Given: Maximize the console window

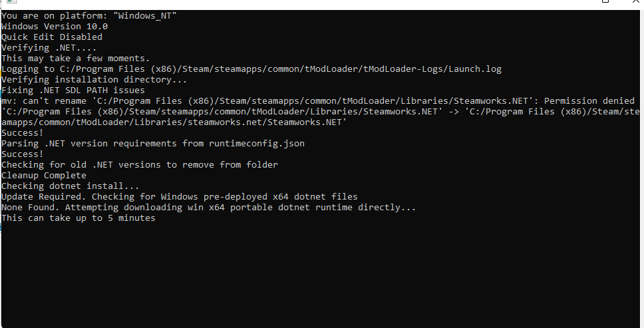Looking at the screenshot, I should pyautogui.click(x=605, y=2).
